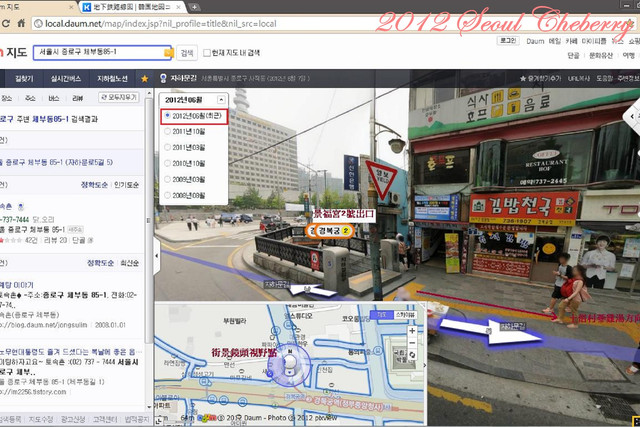Image resolution: width=640 pixels, height=427 pixels.
Task: Switch the mini map to 지도 view
Action: pyautogui.click(x=381, y=315)
